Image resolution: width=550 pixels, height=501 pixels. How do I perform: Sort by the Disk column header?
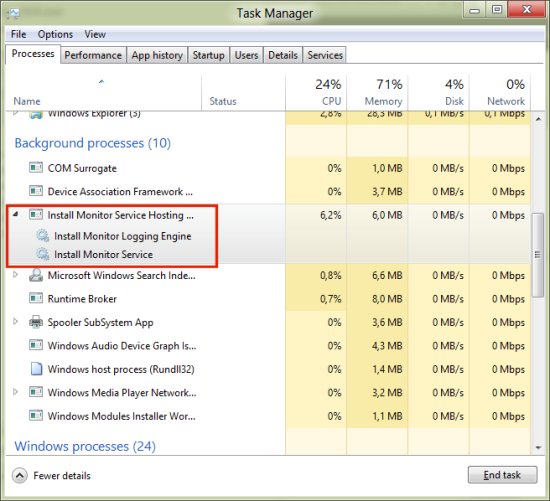pos(438,93)
